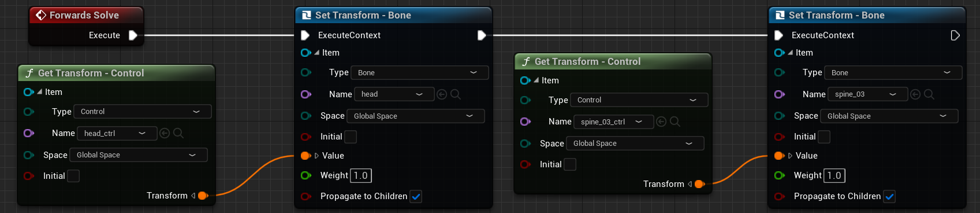Image resolution: width=980 pixels, height=213 pixels.
Task: Toggle Initial checkbox on spine_03_ctrl Get Transform node
Action: pyautogui.click(x=570, y=164)
